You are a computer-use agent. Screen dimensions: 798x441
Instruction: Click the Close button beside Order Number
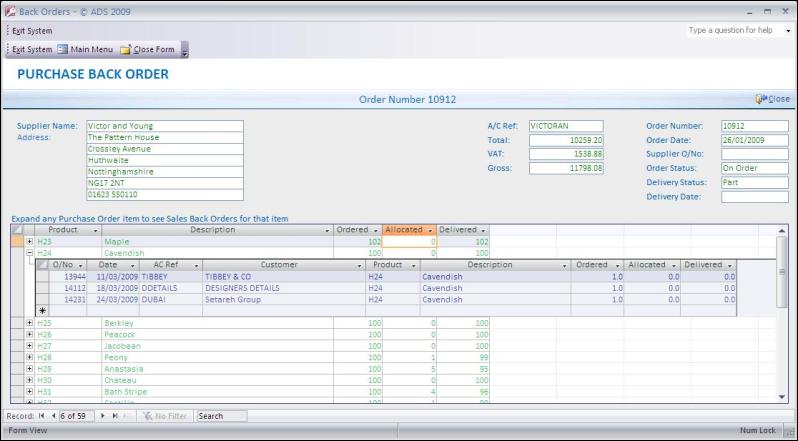[773, 99]
